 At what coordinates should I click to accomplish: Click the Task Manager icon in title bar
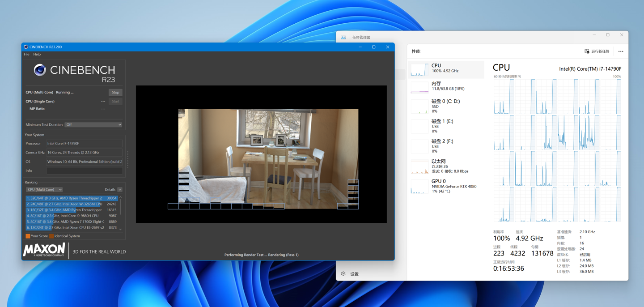tap(343, 38)
